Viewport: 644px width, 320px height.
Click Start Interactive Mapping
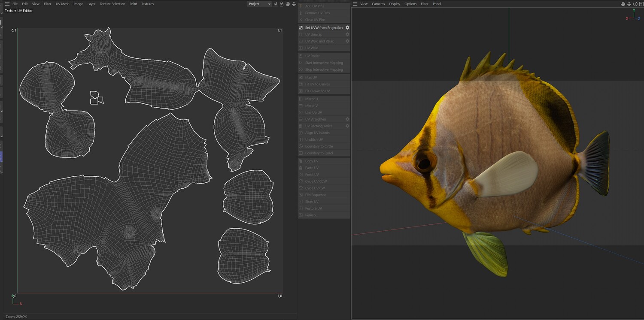(x=324, y=63)
